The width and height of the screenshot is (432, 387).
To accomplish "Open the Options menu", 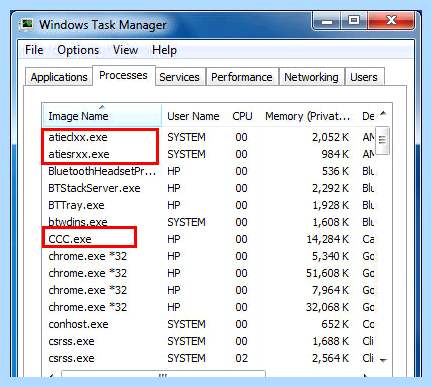I will click(78, 50).
